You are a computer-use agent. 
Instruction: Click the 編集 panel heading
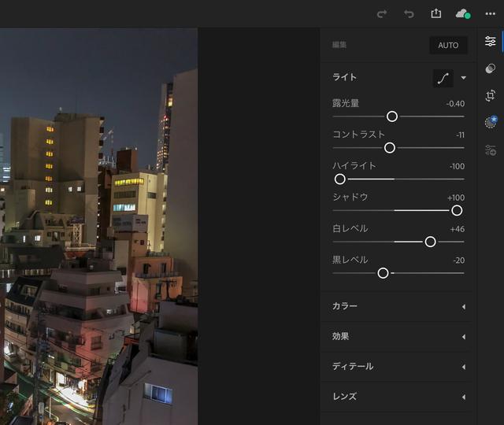point(339,45)
